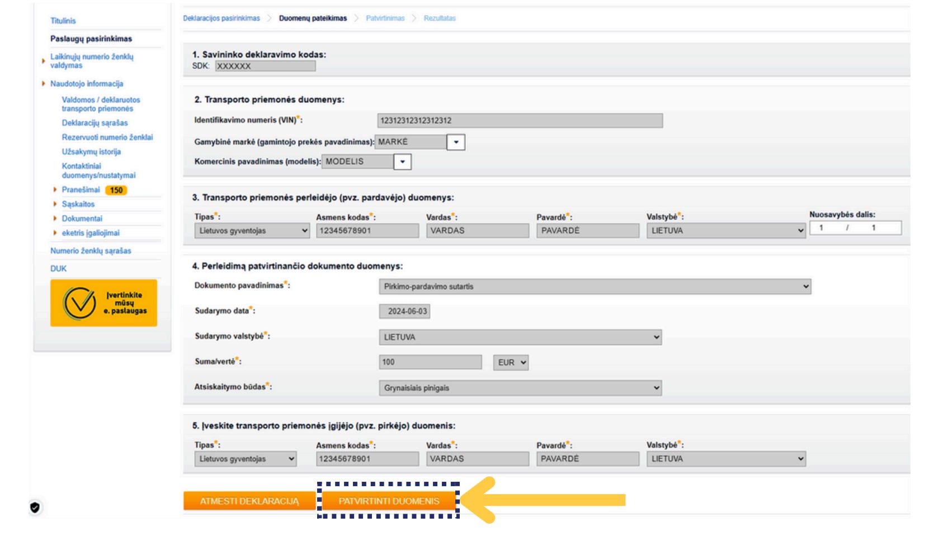The width and height of the screenshot is (943, 560).
Task: Click the shield icon at bottom left
Action: (x=35, y=507)
